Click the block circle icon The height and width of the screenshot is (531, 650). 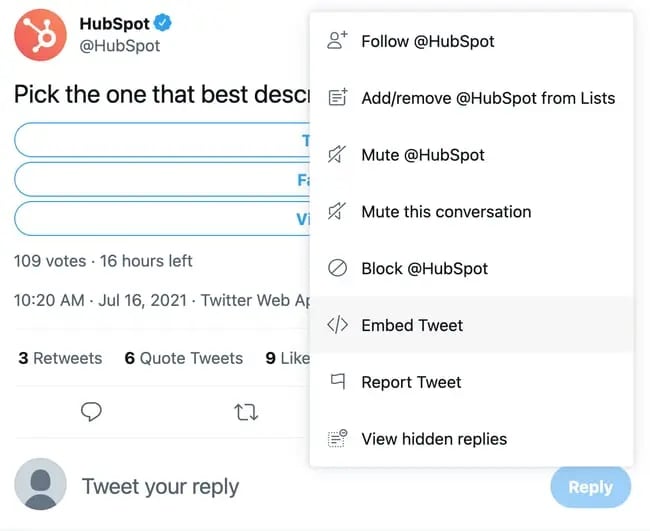(x=338, y=268)
